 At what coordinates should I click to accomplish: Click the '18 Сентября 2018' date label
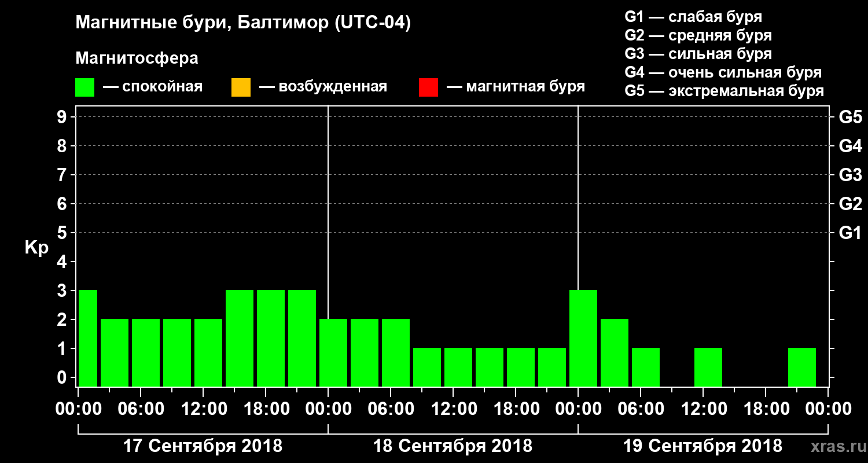(x=453, y=446)
